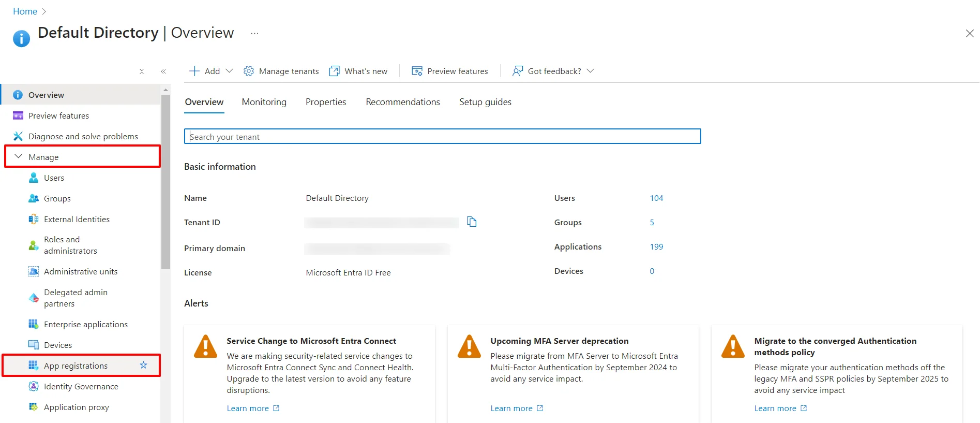Click the Search your tenant field

point(443,136)
